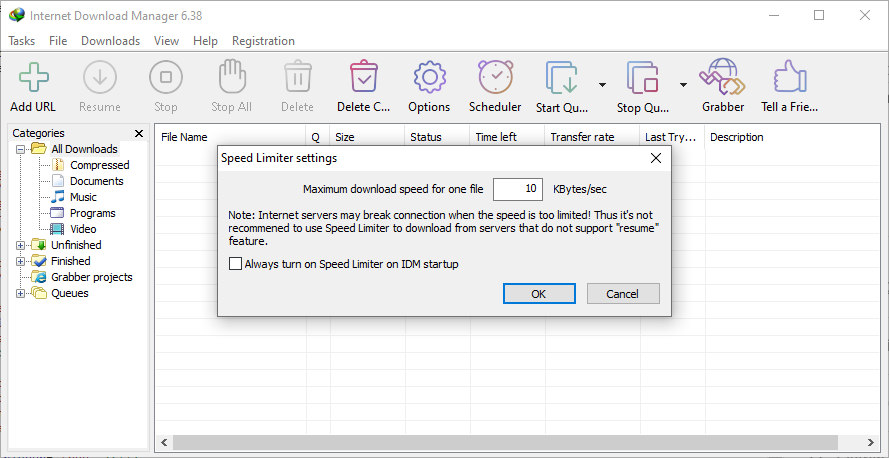Image resolution: width=889 pixels, height=458 pixels.
Task: Confirm with the OK button
Action: [x=539, y=294]
